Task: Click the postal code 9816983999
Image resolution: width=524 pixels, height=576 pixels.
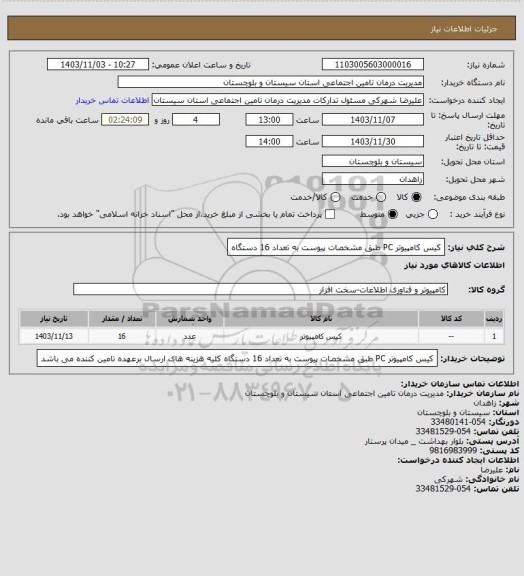Action: point(453,450)
